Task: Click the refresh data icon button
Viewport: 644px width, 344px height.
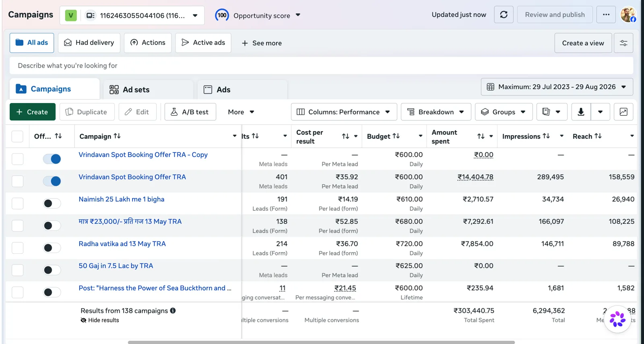Action: point(504,15)
